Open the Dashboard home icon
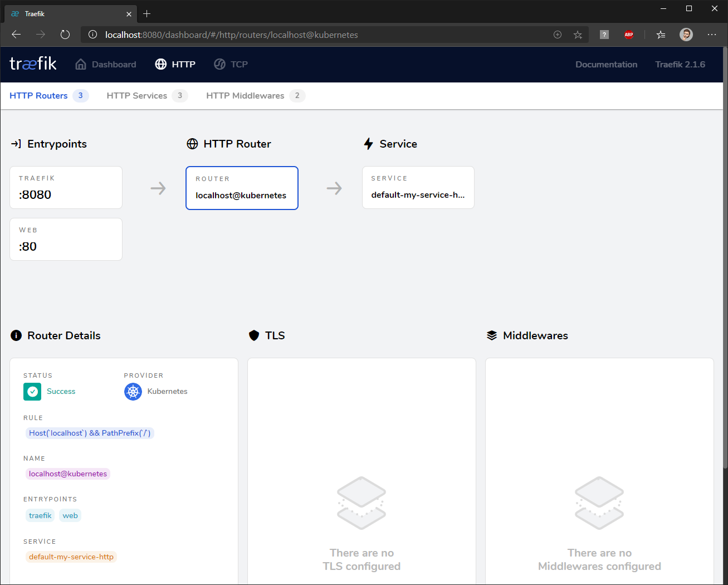This screenshot has width=728, height=585. click(81, 64)
